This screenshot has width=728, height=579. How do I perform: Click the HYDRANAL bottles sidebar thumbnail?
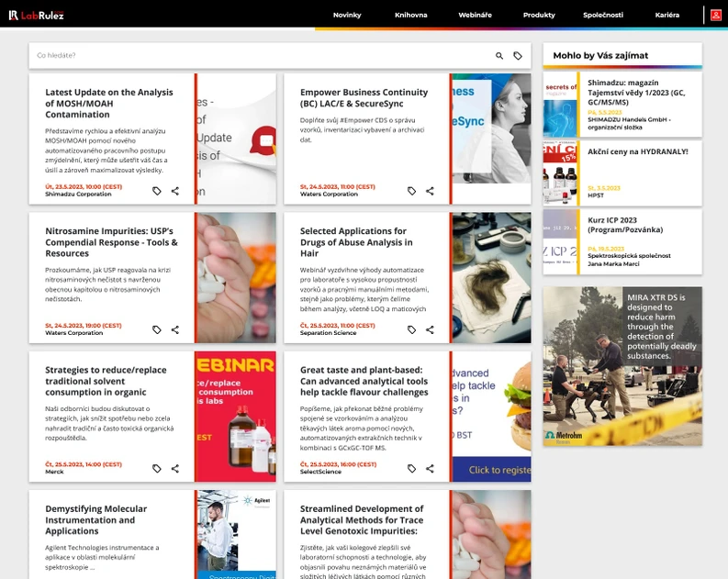[560, 173]
